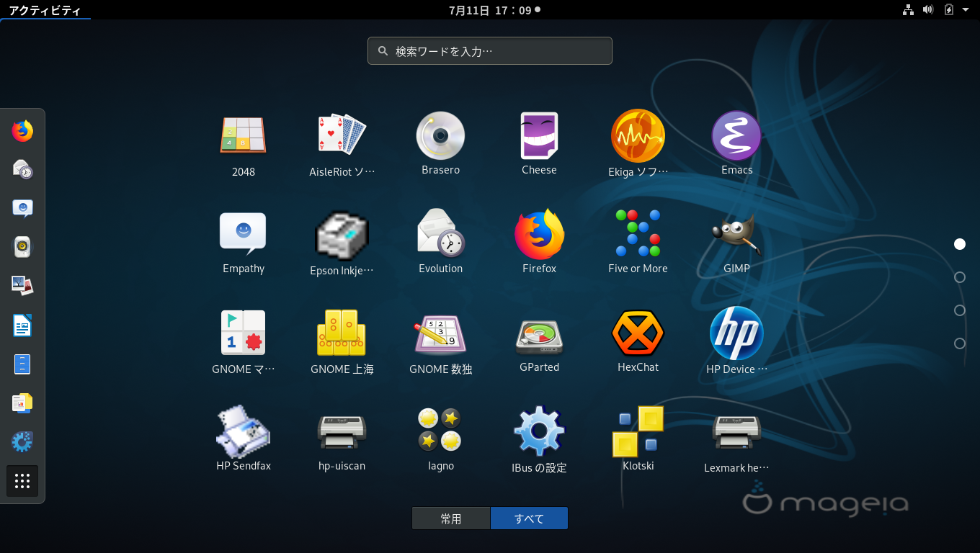Select the first page indicator dot
Viewport: 980px width, 553px height.
click(x=960, y=244)
